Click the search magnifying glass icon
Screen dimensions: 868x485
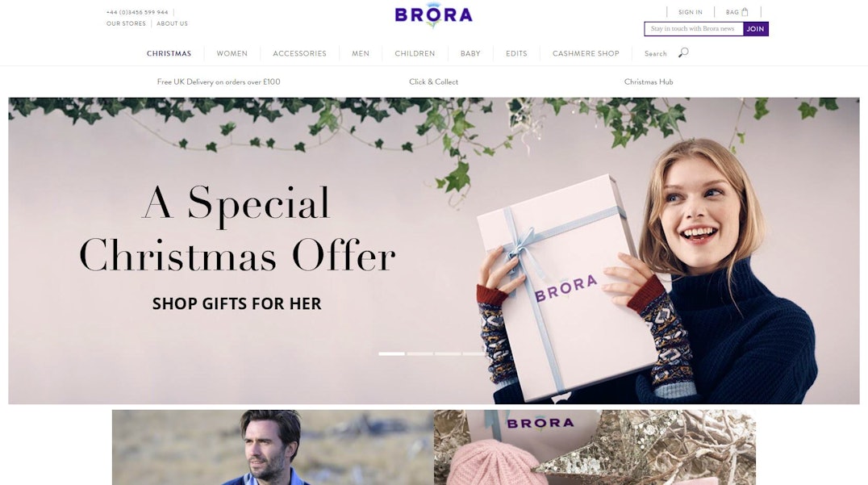pyautogui.click(x=683, y=52)
